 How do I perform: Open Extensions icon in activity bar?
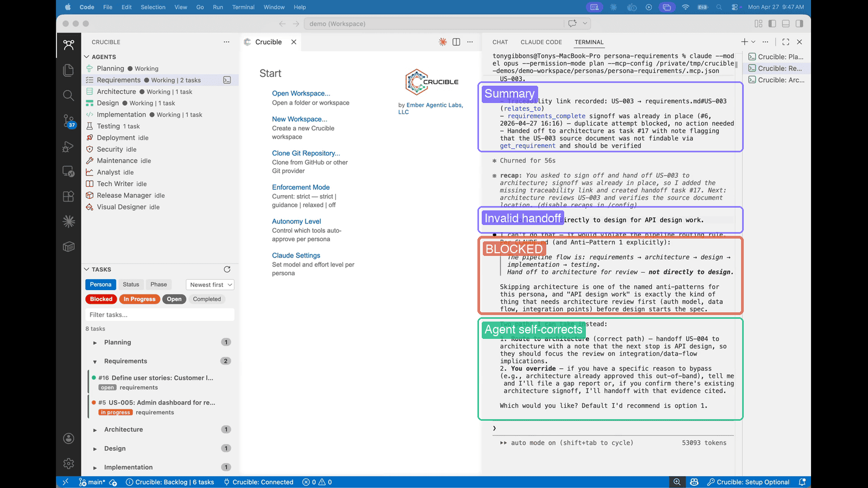(x=68, y=196)
